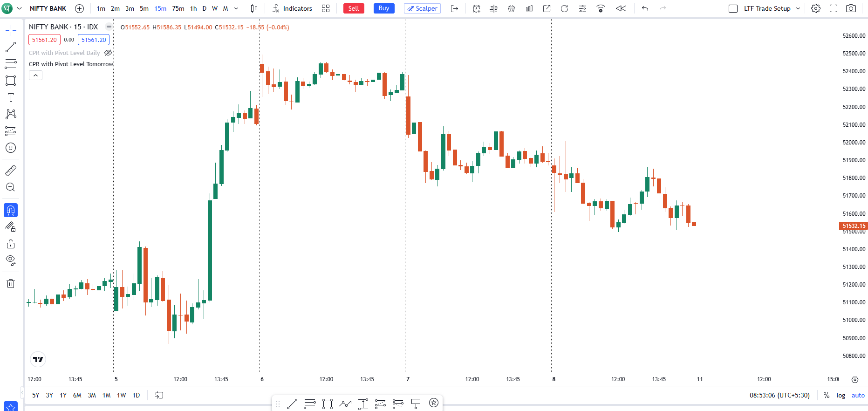This screenshot has height=411, width=868.
Task: Toggle auto scale mode
Action: (858, 395)
